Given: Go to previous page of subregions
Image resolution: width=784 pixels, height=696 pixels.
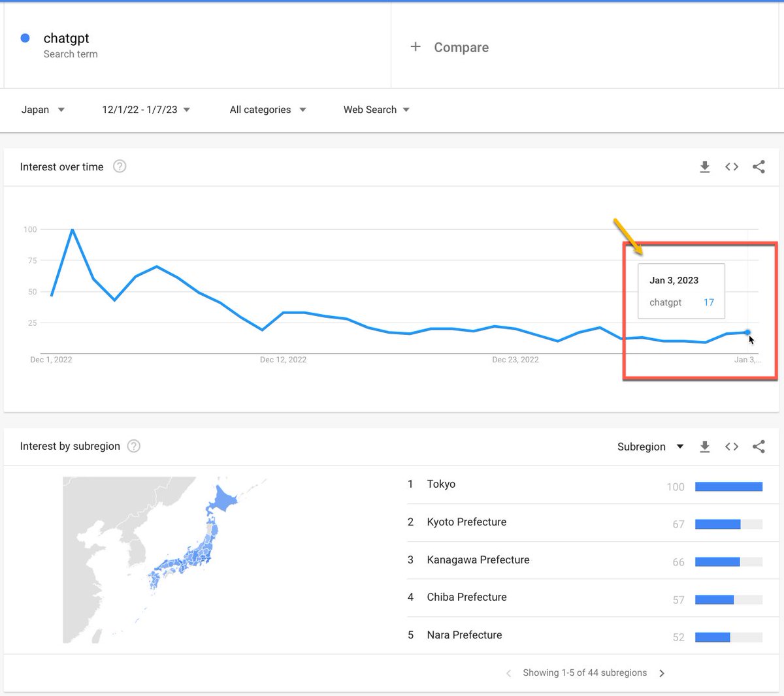Looking at the screenshot, I should point(508,673).
